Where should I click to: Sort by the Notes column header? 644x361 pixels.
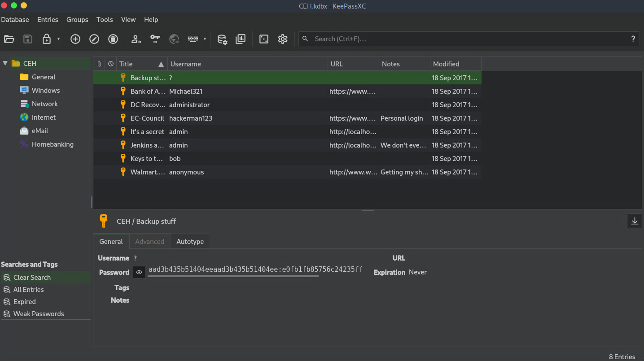point(404,64)
